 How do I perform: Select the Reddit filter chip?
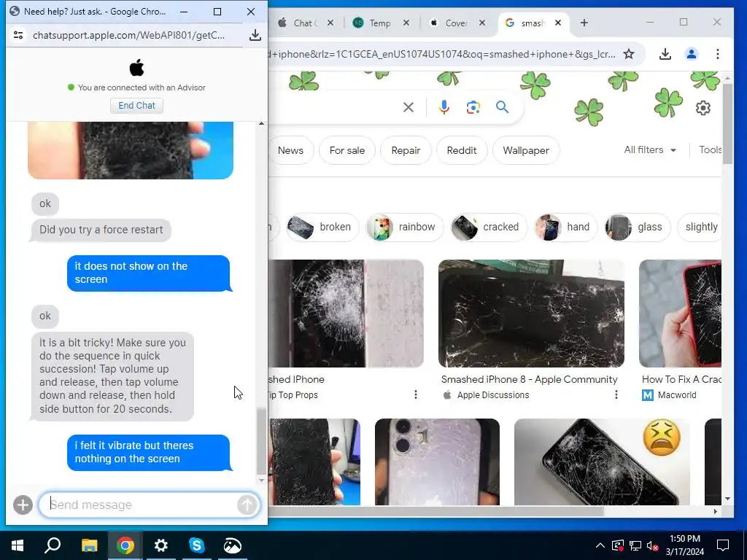pyautogui.click(x=462, y=150)
